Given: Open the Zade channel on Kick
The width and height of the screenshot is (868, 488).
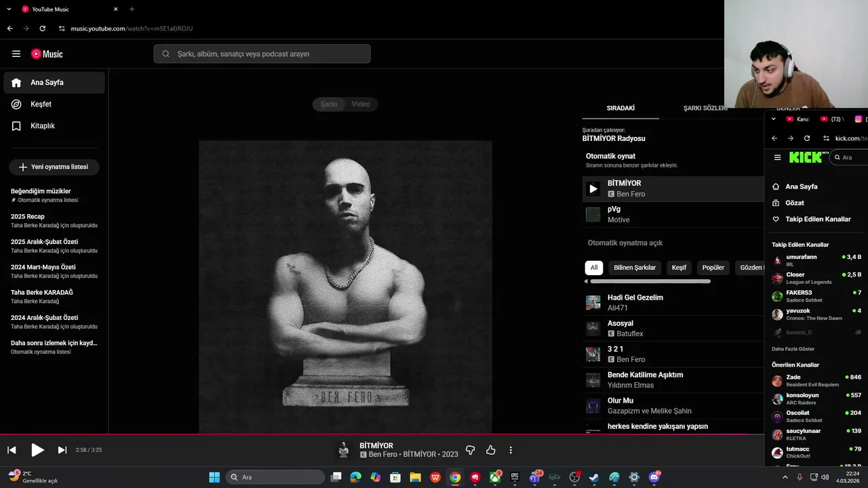Looking at the screenshot, I should pyautogui.click(x=816, y=381).
